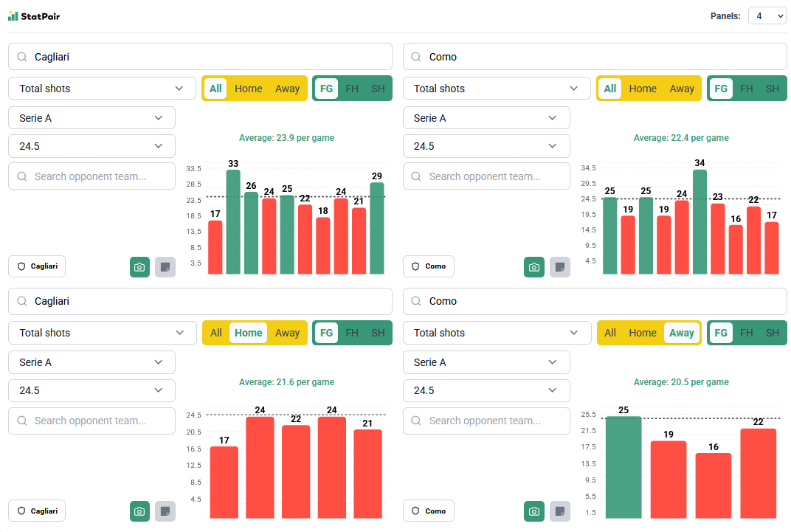Click the camera icon in the Como Away-games panel
Image resolution: width=791 pixels, height=532 pixels.
click(x=534, y=511)
